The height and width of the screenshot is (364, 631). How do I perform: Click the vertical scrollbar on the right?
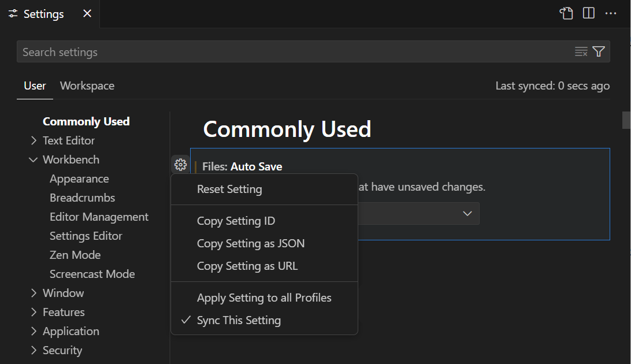626,120
